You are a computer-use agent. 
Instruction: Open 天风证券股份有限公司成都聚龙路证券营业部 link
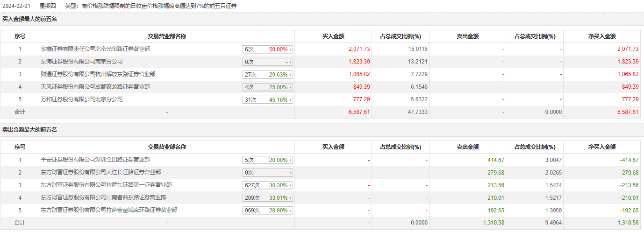tap(95, 87)
